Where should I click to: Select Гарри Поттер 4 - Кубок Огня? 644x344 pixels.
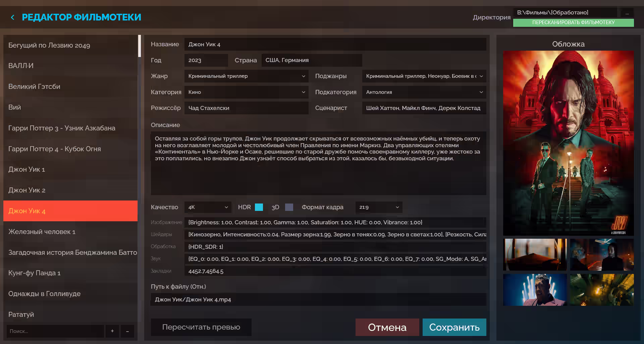[70, 149]
